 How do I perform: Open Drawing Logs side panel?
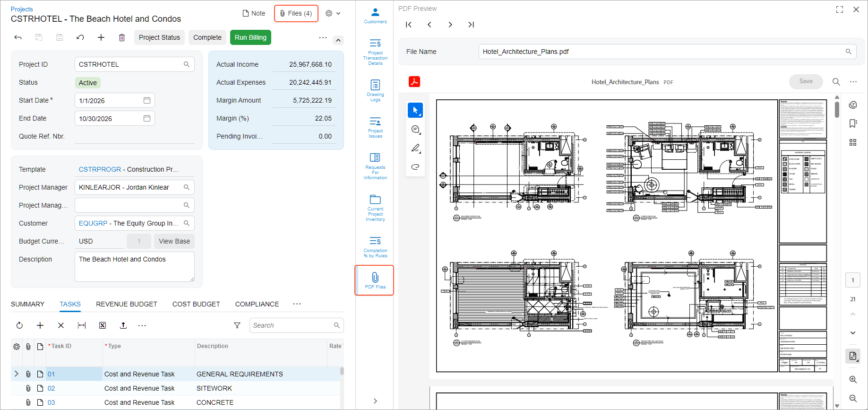tap(375, 90)
